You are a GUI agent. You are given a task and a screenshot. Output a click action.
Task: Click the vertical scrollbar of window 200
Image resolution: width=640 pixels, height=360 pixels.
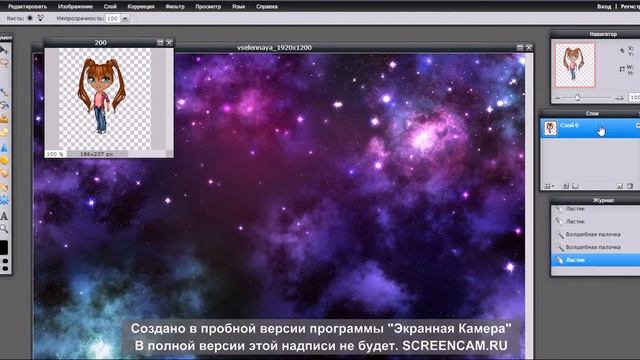[169, 99]
